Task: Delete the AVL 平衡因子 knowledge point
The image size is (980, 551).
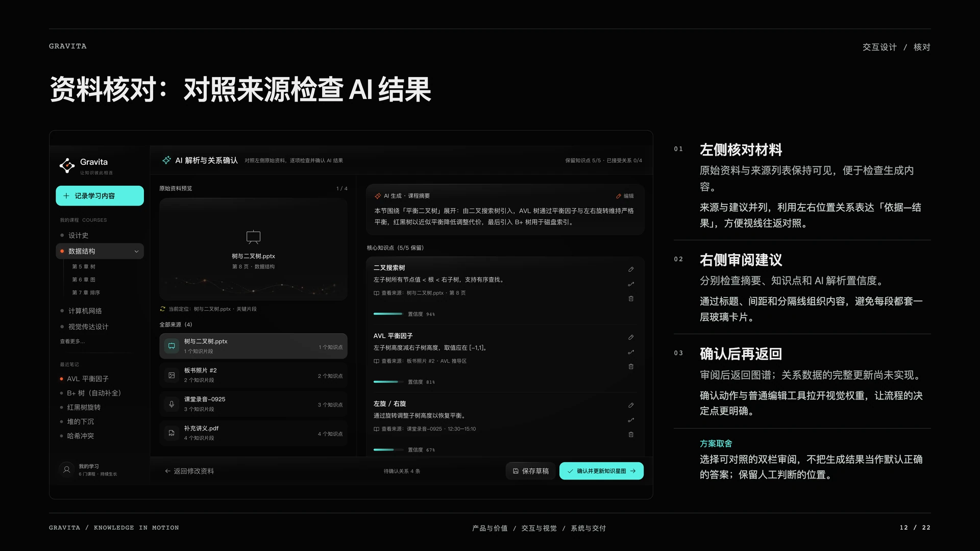Action: [631, 366]
